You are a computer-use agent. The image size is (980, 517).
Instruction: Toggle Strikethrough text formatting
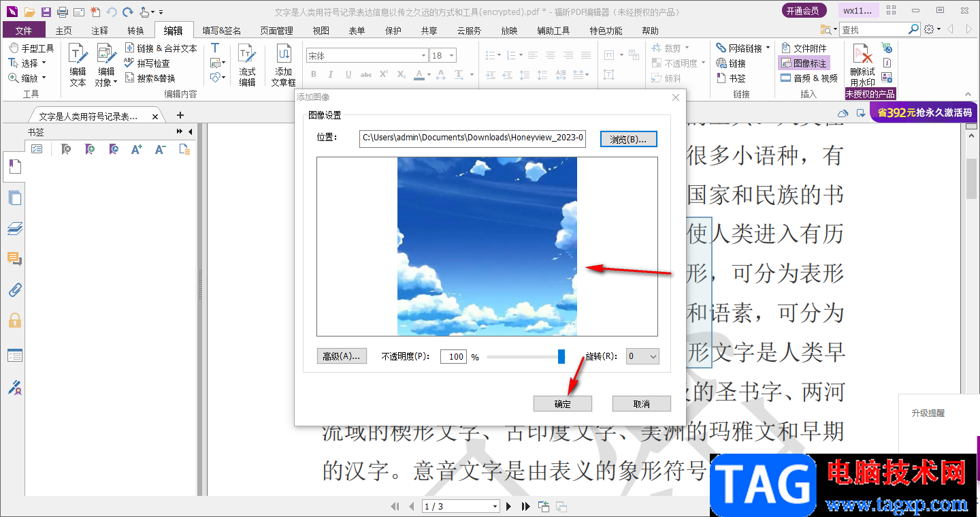tap(366, 74)
